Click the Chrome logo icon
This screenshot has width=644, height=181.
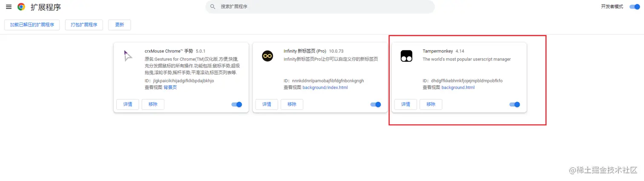click(x=21, y=7)
